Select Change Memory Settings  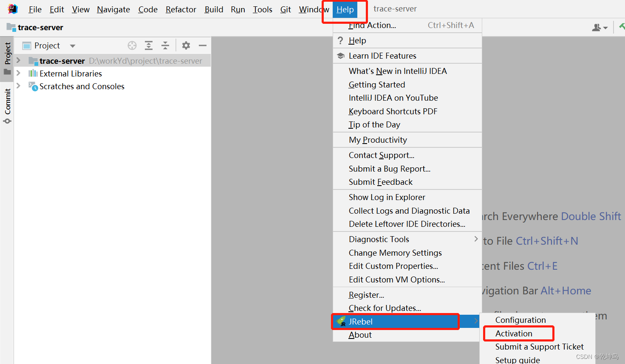[x=407, y=253]
